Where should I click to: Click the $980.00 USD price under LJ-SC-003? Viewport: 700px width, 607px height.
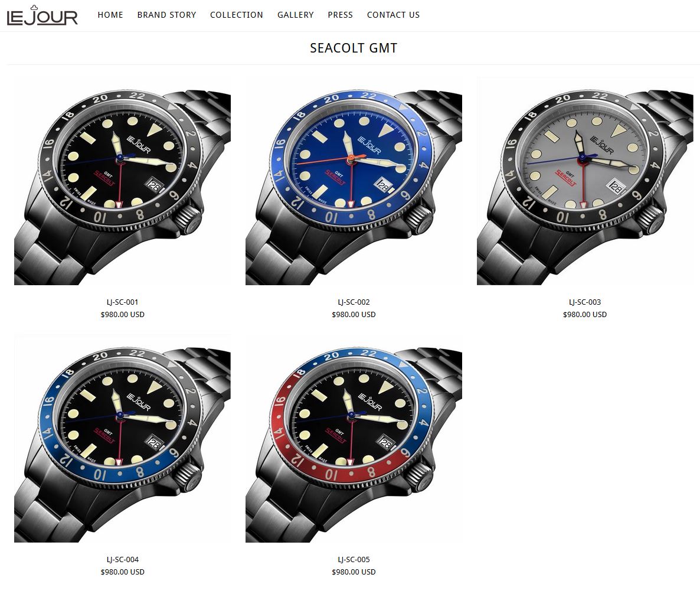pos(585,315)
